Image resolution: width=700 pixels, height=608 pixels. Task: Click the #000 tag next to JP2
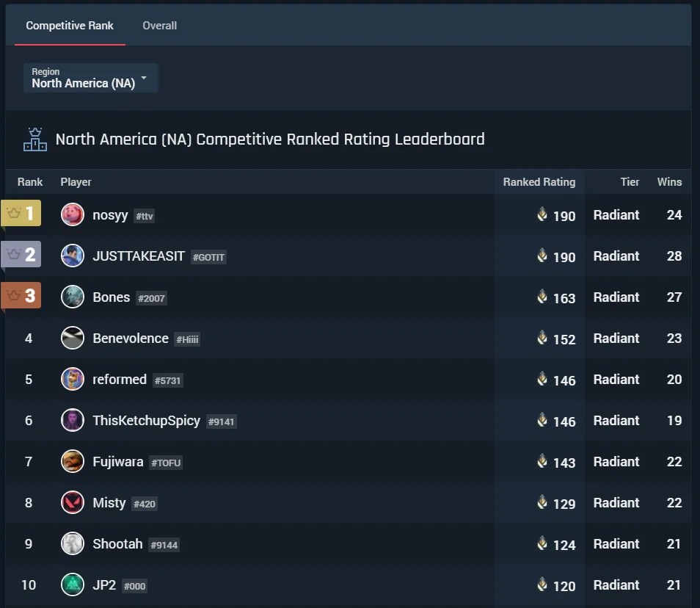(134, 586)
